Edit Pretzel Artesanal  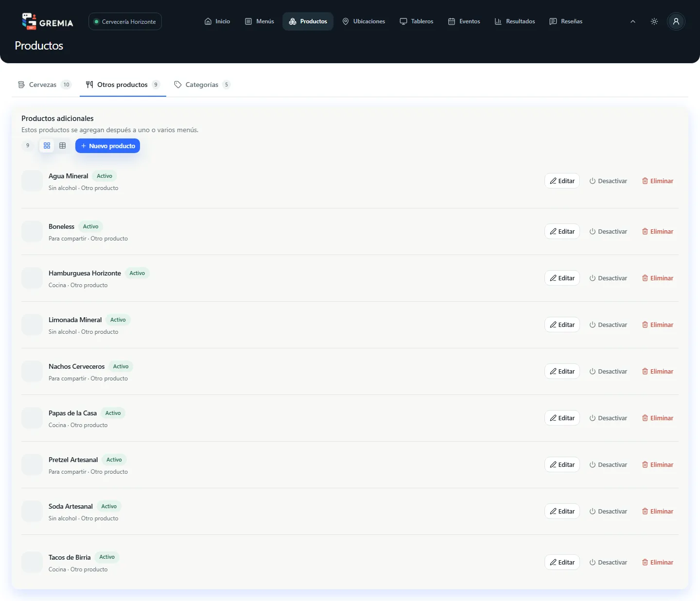[x=562, y=464]
